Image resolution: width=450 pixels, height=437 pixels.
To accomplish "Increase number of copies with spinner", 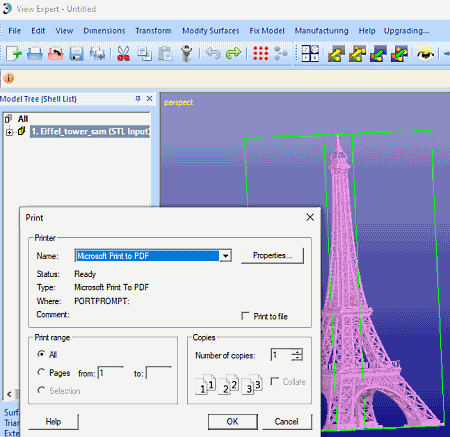I will click(x=297, y=352).
